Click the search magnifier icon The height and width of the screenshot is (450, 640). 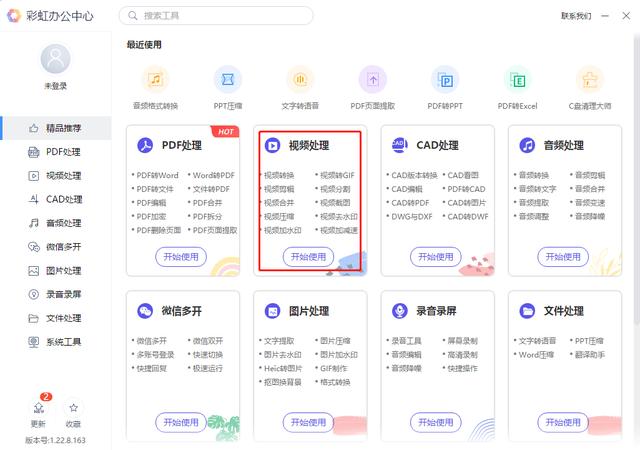click(133, 16)
